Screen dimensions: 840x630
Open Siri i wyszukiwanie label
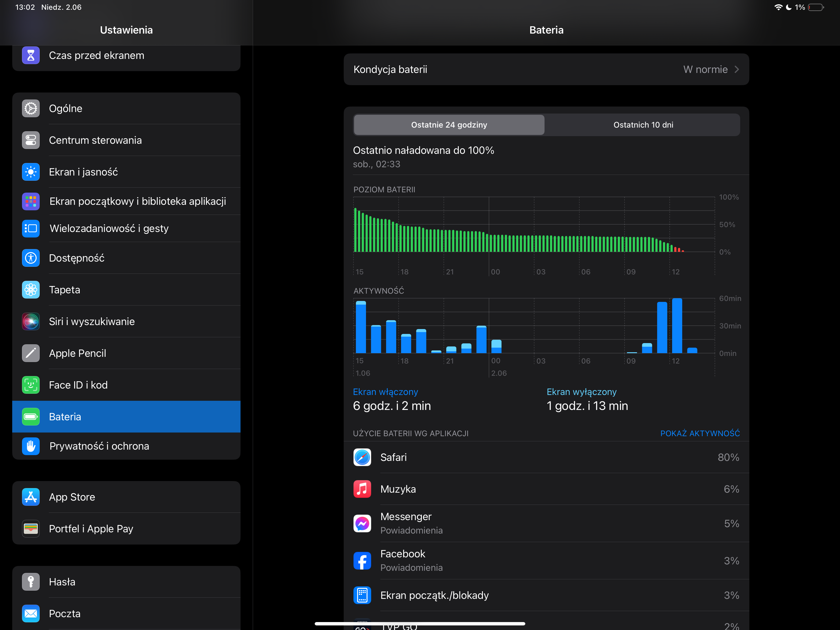click(x=92, y=322)
